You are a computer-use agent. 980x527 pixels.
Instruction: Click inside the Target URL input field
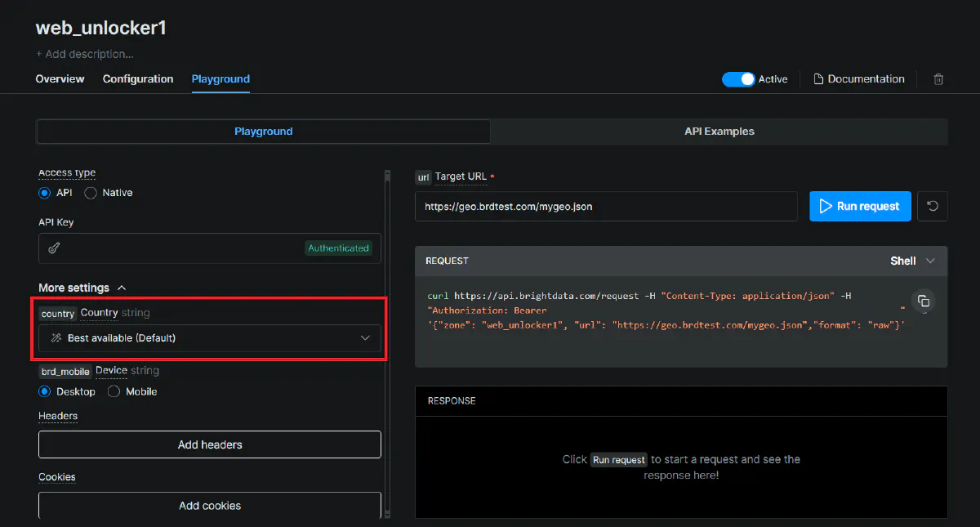(606, 206)
